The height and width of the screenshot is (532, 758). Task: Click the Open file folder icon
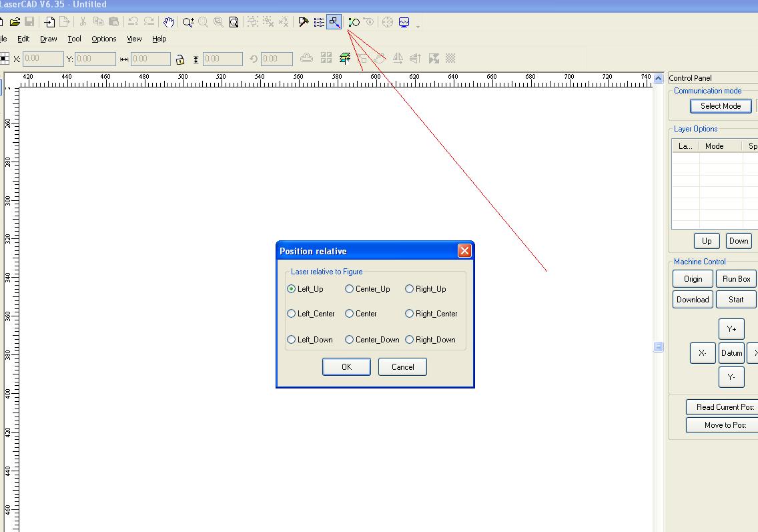click(15, 22)
